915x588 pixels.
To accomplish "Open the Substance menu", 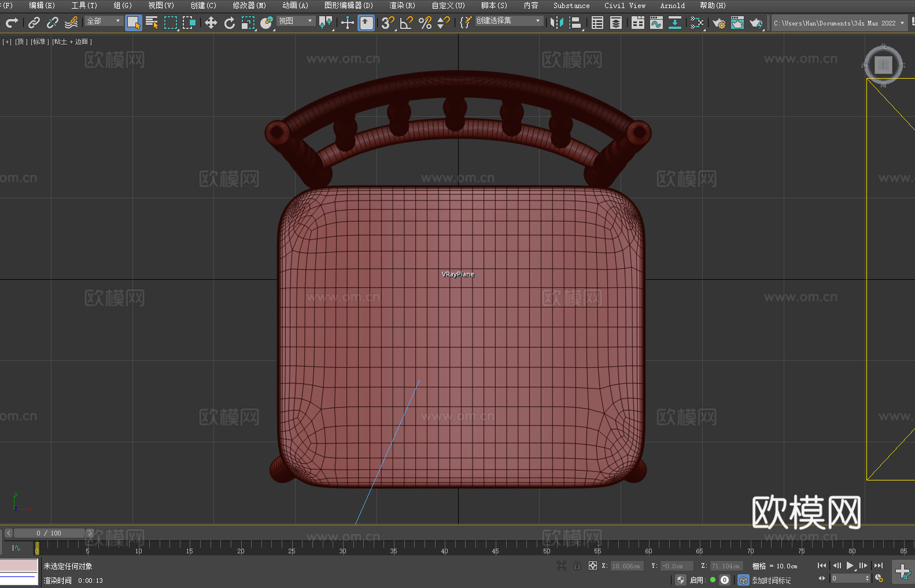I will click(571, 5).
